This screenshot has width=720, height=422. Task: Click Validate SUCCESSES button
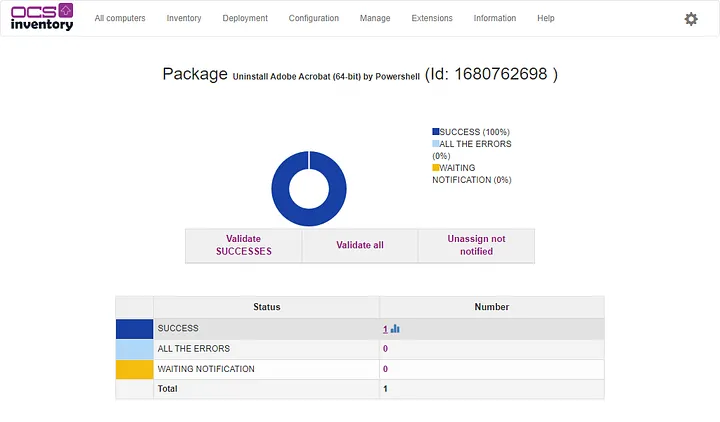243,246
